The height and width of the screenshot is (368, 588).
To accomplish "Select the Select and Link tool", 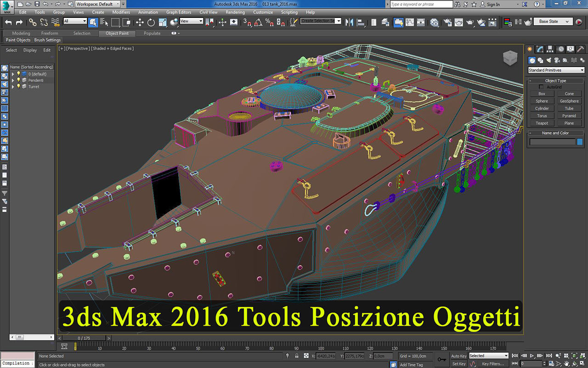I will [x=33, y=22].
